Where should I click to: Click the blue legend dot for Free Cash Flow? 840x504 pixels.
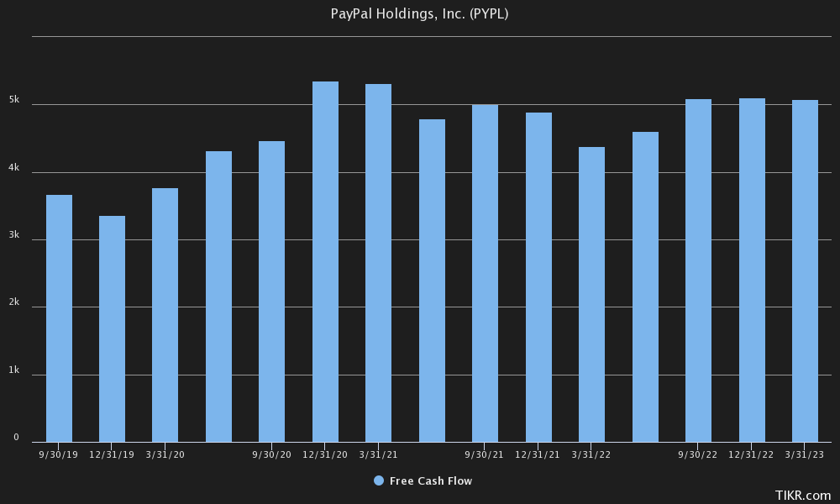coord(379,481)
